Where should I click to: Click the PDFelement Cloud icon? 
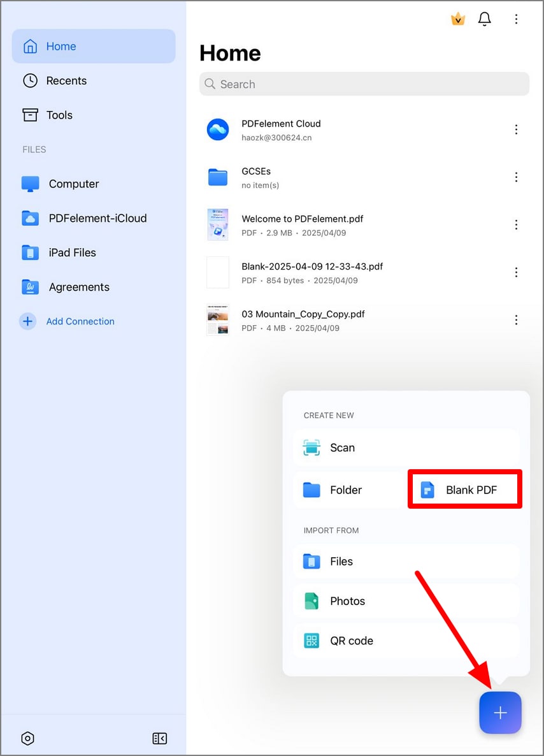click(x=218, y=129)
